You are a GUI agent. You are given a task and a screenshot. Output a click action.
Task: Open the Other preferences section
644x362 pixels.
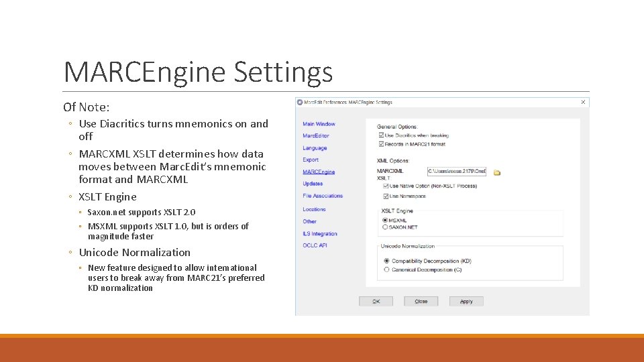(309, 221)
